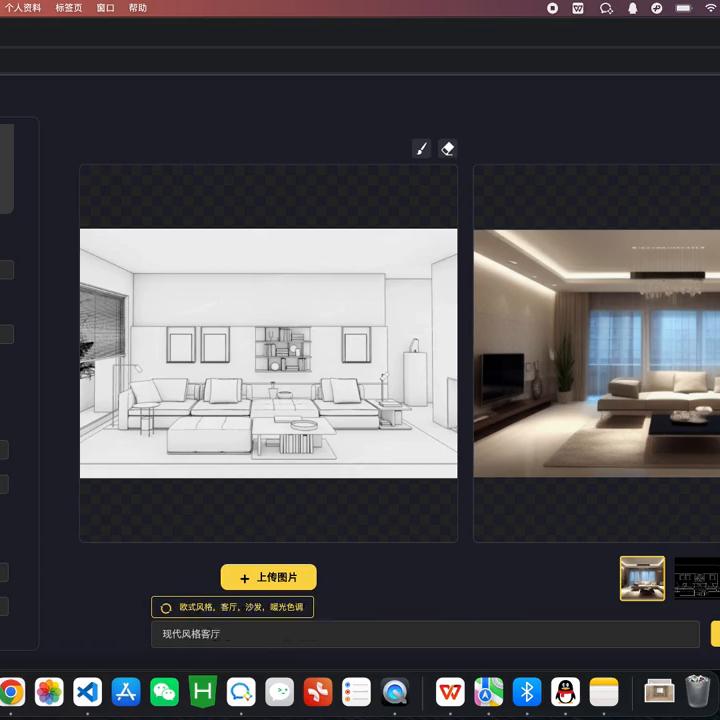720x720 pixels.
Task: Click the prompt field containing 现代风格客厅
Action: click(x=425, y=634)
